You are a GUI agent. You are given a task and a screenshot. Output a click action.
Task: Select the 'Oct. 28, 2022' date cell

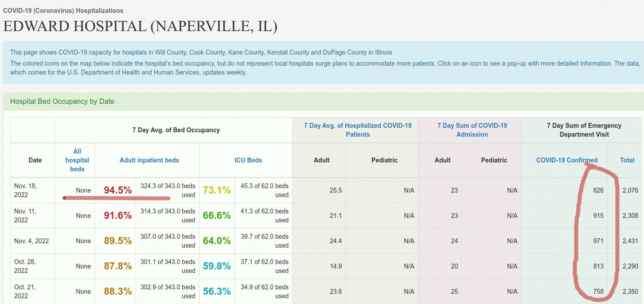(32, 266)
